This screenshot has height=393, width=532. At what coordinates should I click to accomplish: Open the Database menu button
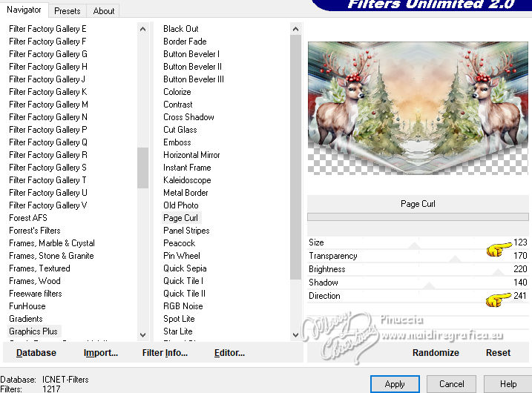click(36, 353)
